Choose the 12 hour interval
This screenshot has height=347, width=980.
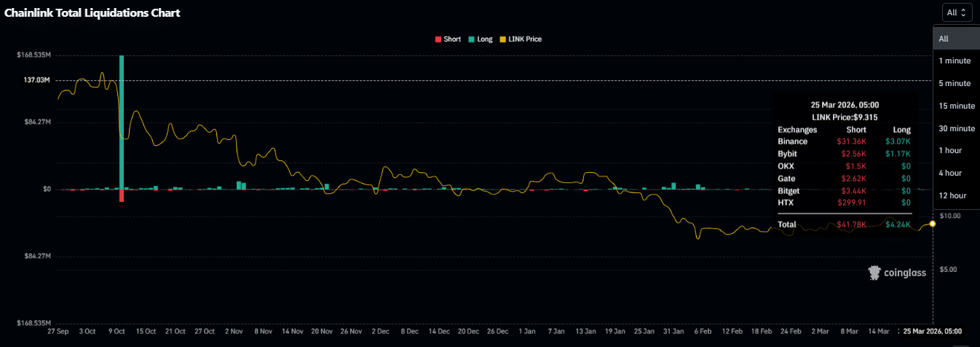click(x=956, y=195)
